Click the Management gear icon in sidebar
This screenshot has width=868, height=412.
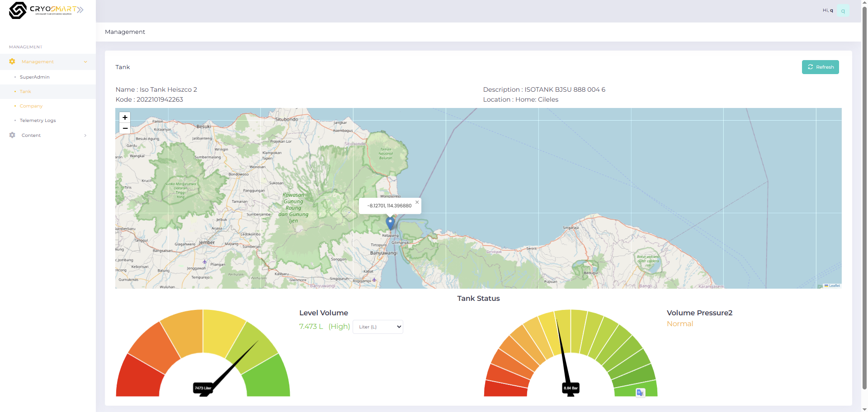(x=12, y=61)
